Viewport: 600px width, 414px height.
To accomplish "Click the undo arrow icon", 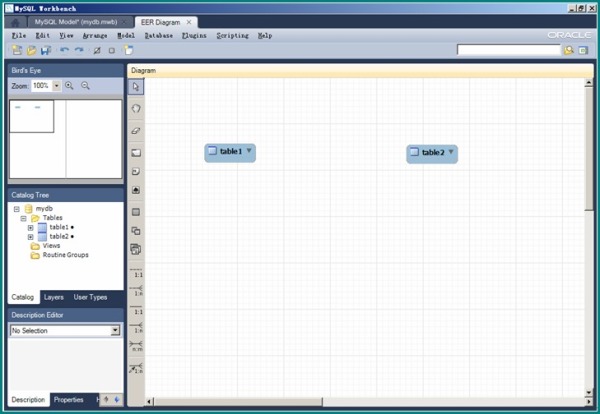I will pyautogui.click(x=64, y=50).
